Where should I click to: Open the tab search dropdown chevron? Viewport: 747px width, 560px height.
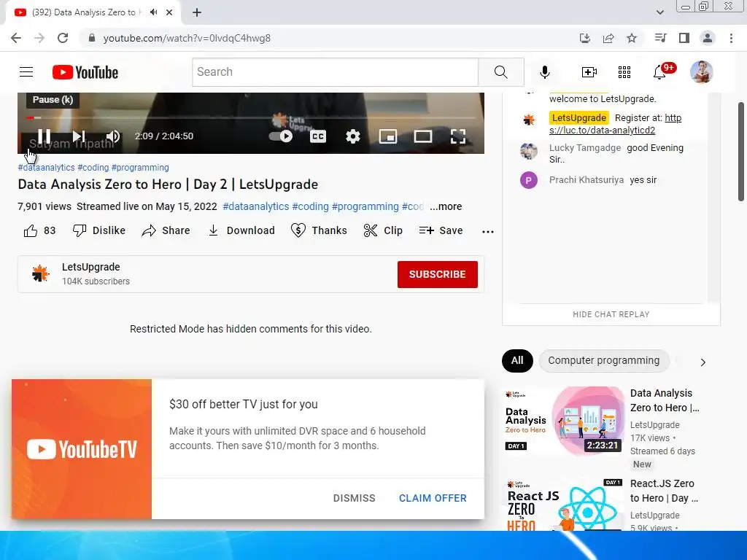coord(659,12)
